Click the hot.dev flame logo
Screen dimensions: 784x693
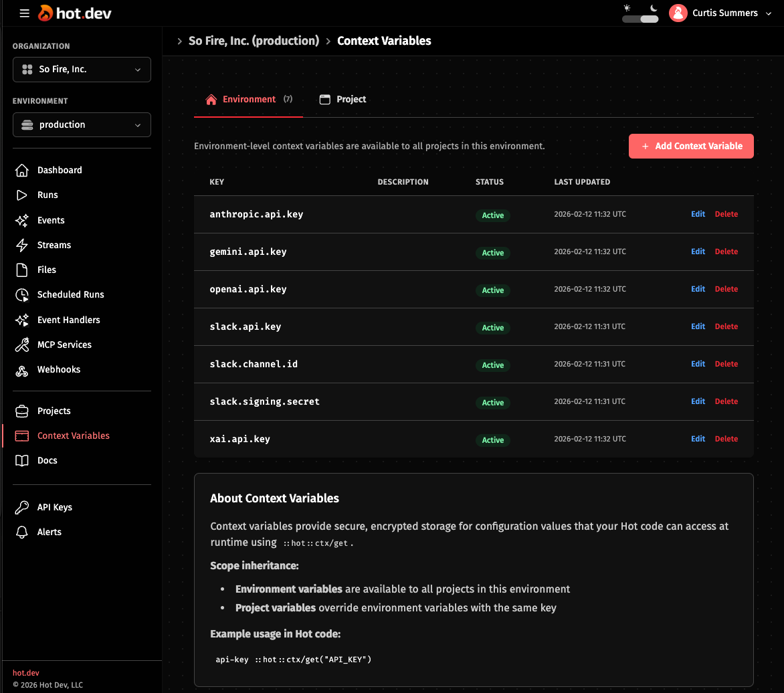click(x=46, y=13)
